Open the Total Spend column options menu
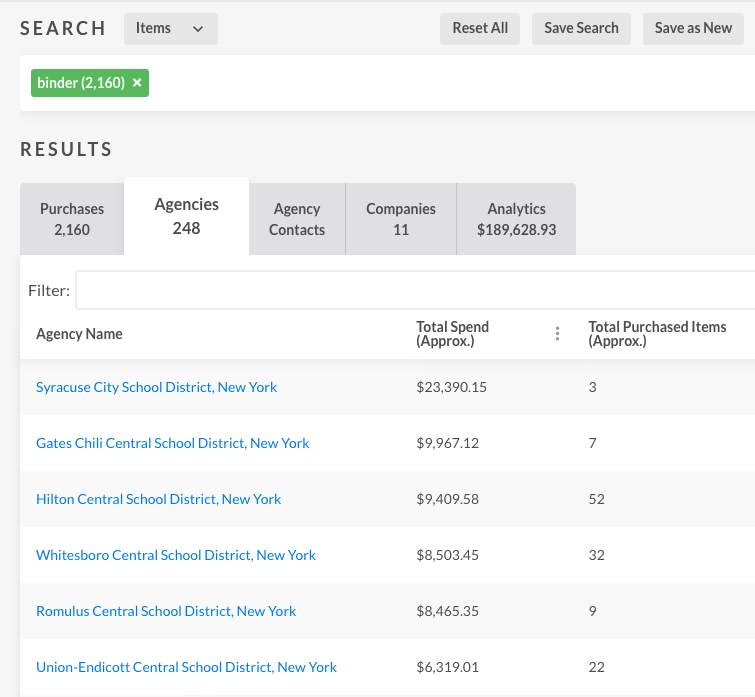Image resolution: width=755 pixels, height=697 pixels. pyautogui.click(x=557, y=334)
